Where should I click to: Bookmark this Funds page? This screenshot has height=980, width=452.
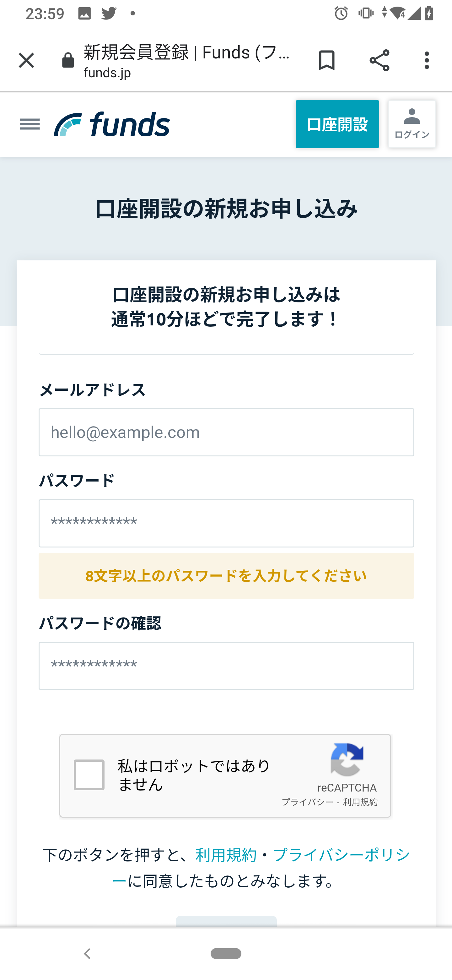point(326,61)
